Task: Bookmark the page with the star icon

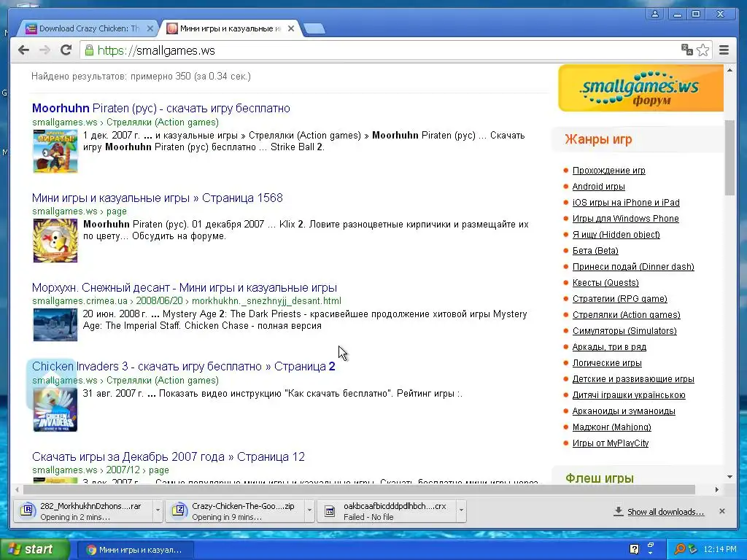Action: point(703,50)
